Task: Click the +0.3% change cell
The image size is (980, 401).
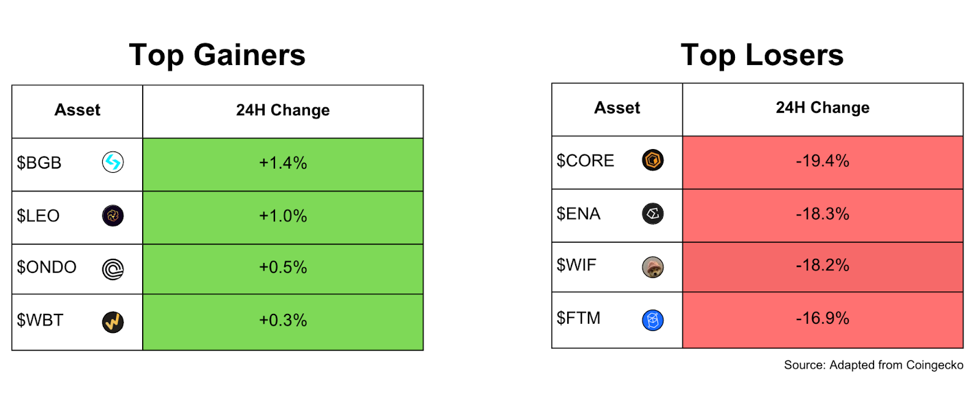Action: tap(283, 321)
